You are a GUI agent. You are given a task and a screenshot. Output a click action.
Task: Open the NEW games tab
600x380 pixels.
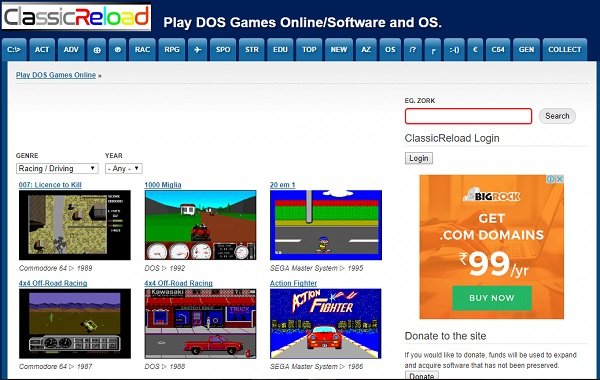pos(339,50)
